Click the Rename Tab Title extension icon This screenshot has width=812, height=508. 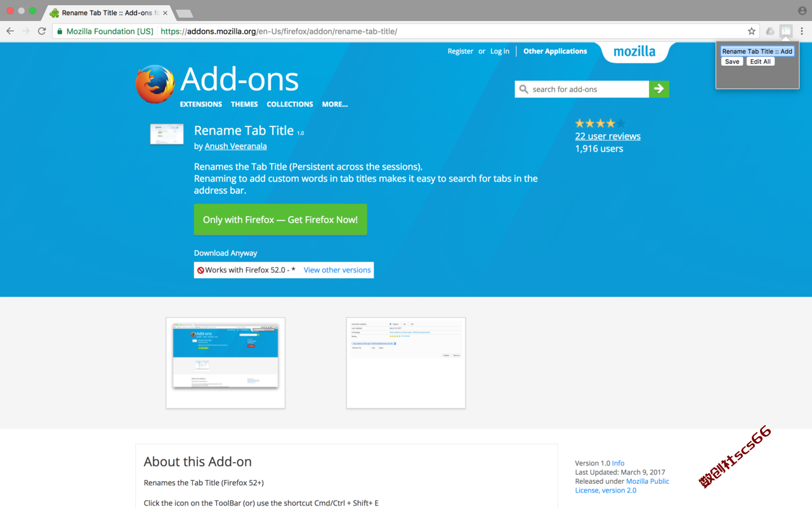(786, 31)
